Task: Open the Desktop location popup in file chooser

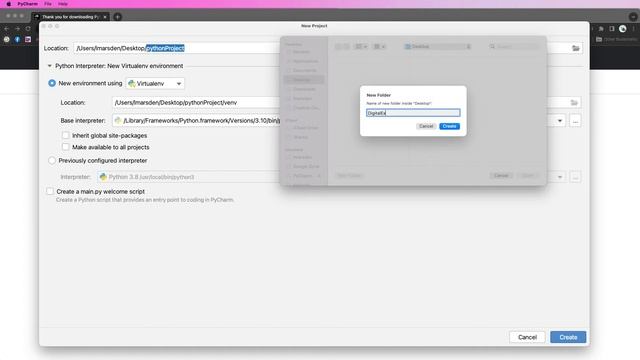Action: coord(437,47)
